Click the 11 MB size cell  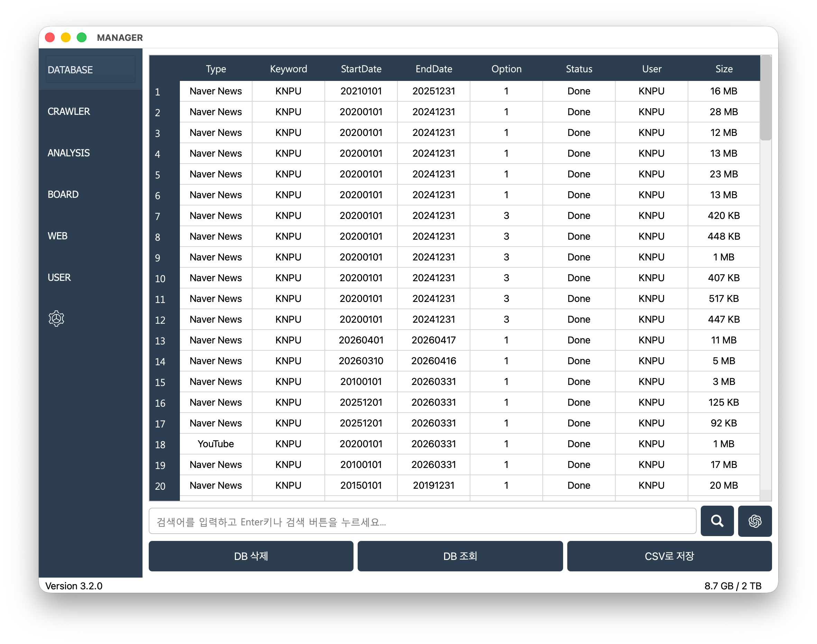pyautogui.click(x=724, y=340)
